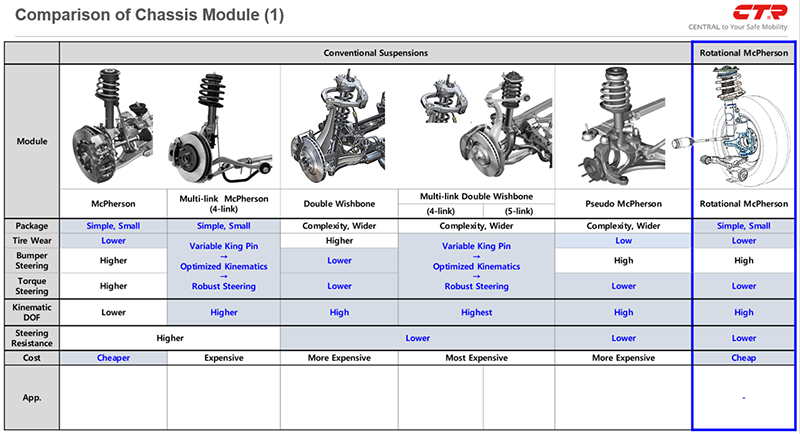Select the Kinematic DOF row label
The height and width of the screenshot is (434, 800).
(x=31, y=312)
